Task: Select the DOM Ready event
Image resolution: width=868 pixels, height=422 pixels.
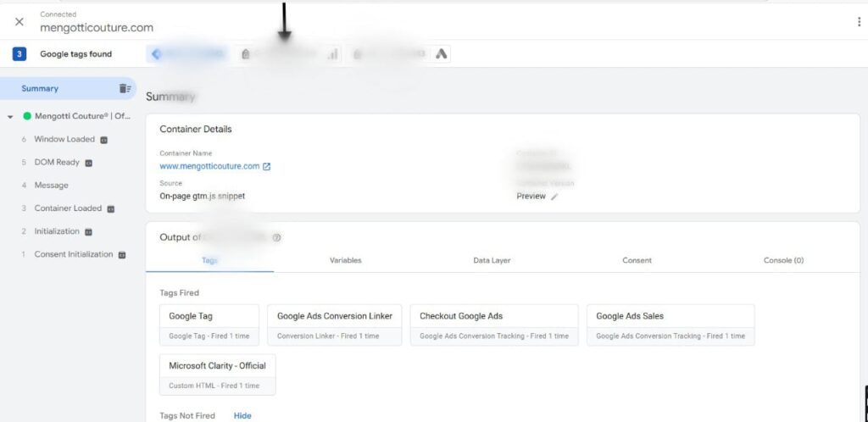Action: [57, 163]
